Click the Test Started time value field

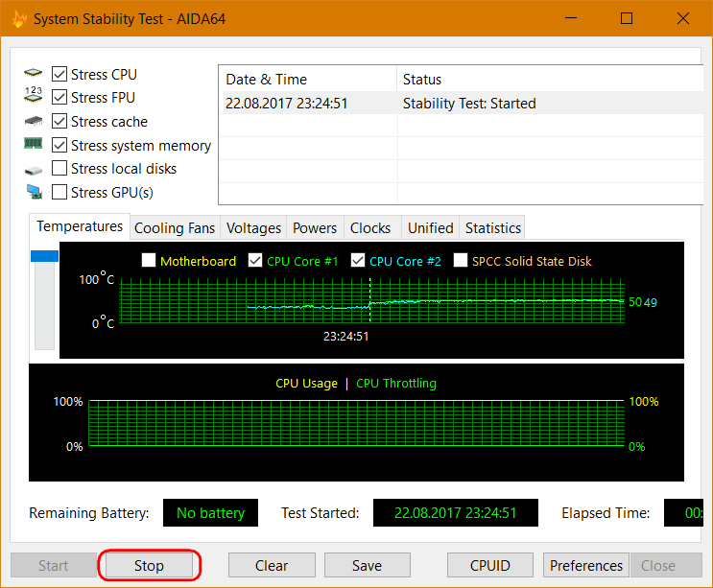456,513
